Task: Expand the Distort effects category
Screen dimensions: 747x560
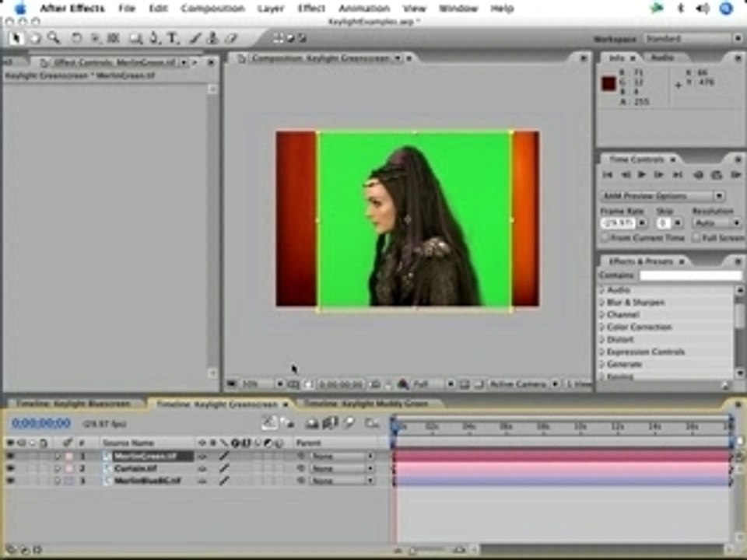Action: click(602, 340)
